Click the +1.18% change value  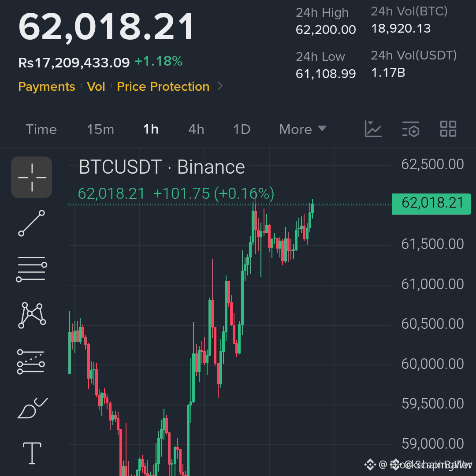point(159,61)
